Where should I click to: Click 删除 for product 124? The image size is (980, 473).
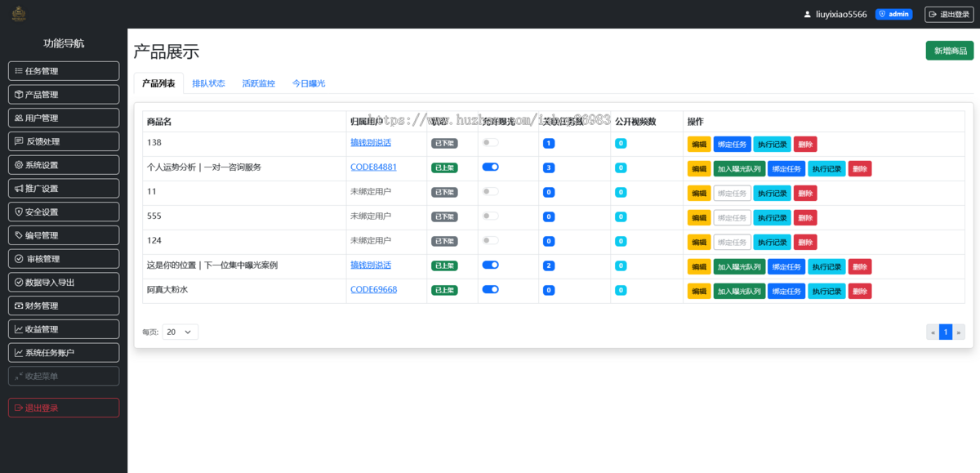805,242
